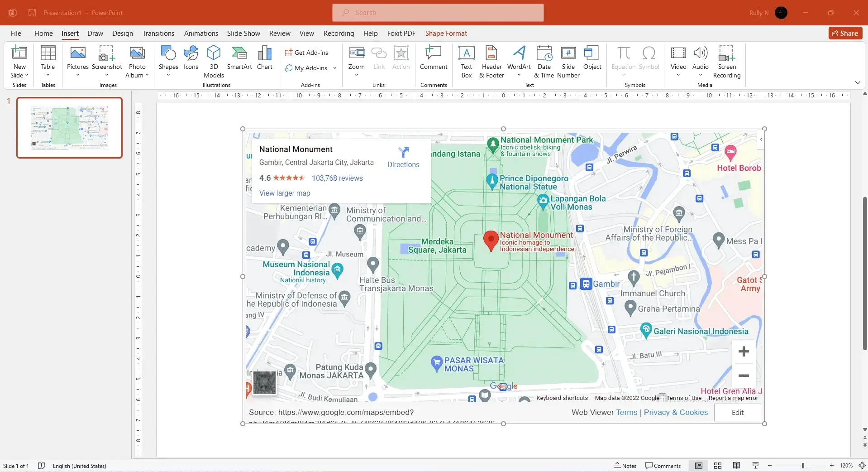
Task: Switch to the Shape Format tab
Action: pyautogui.click(x=446, y=34)
